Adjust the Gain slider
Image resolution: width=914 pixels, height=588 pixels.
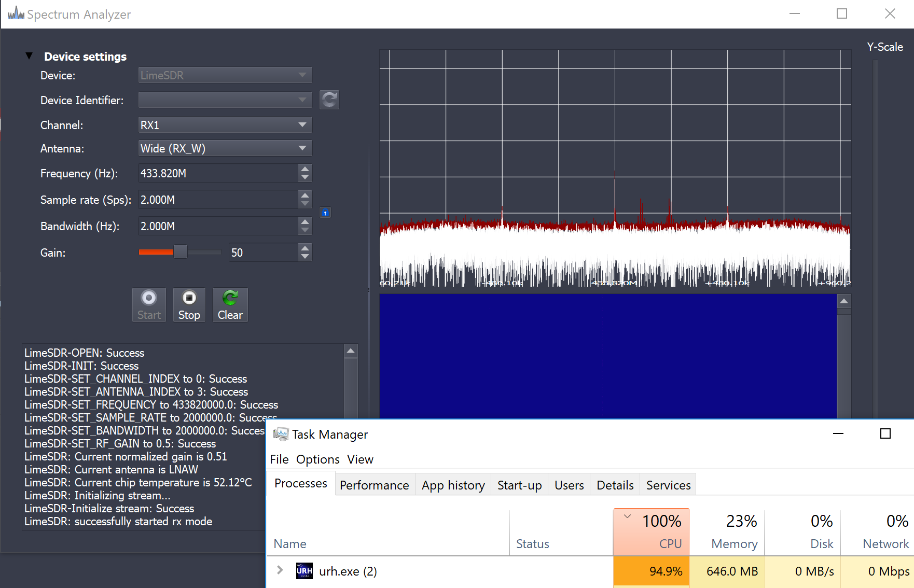[180, 252]
